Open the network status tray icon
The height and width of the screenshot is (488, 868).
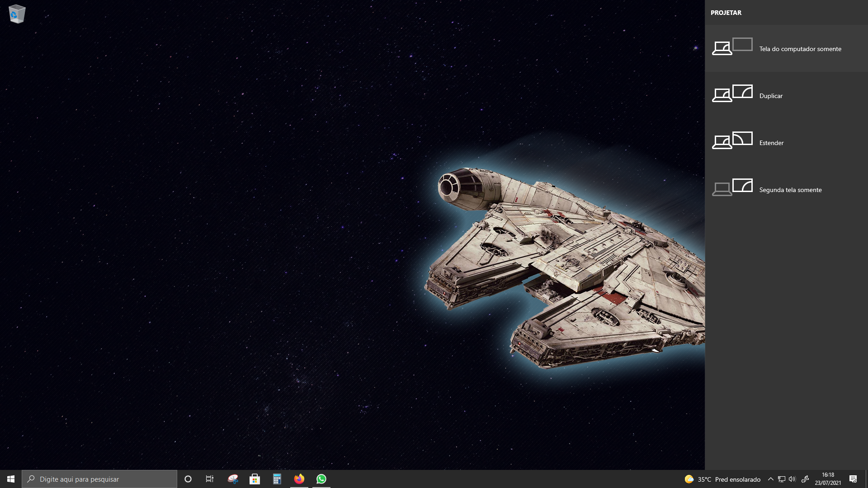pyautogui.click(x=782, y=479)
